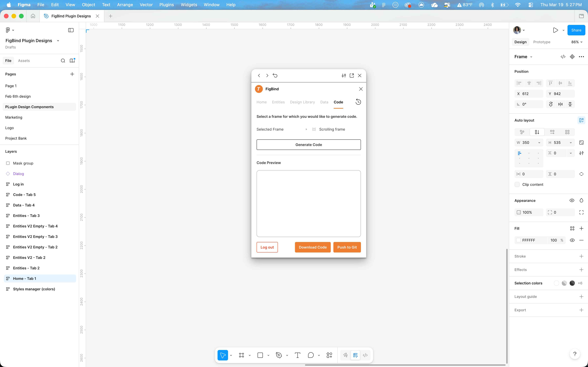588x367 pixels.
Task: Toggle the left sidebar panel
Action: click(x=71, y=30)
